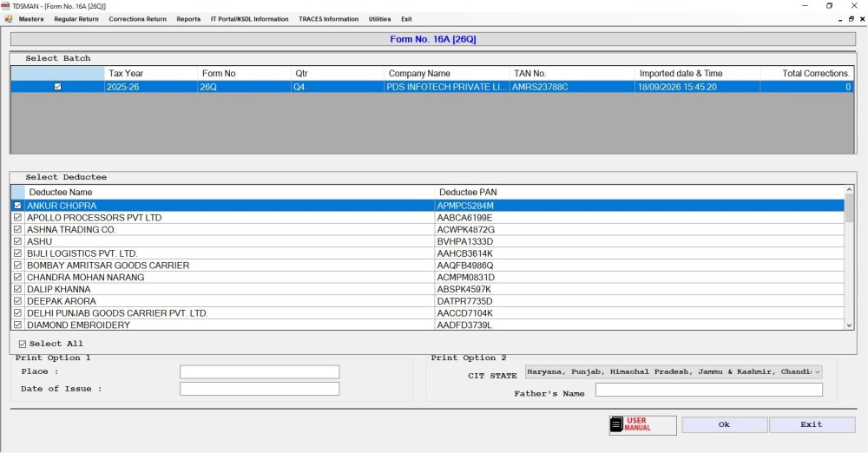Click the Exit menu item
The image size is (868, 453).
(x=406, y=19)
